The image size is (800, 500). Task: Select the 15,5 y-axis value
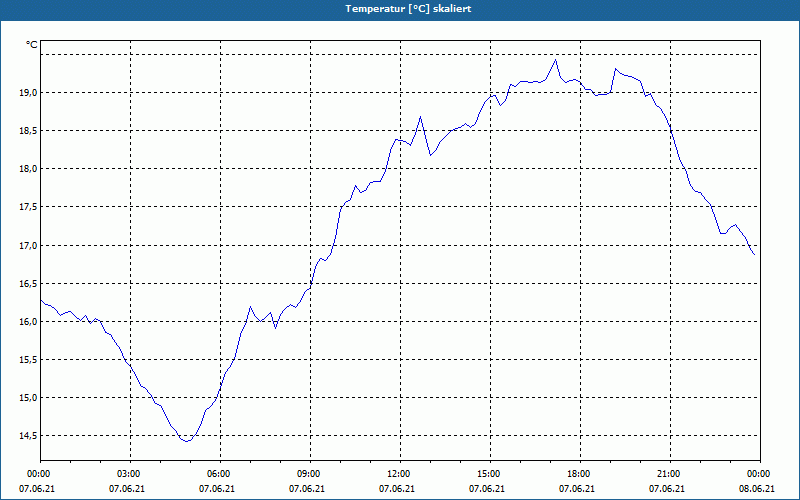tap(29, 360)
